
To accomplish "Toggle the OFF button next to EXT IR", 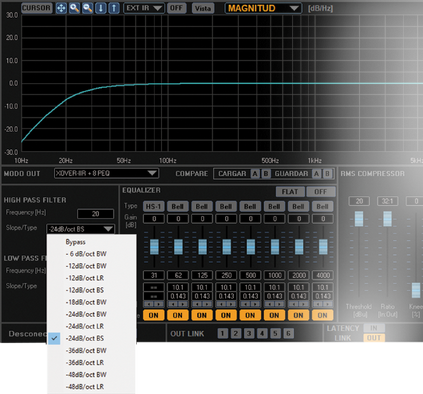I will click(176, 8).
